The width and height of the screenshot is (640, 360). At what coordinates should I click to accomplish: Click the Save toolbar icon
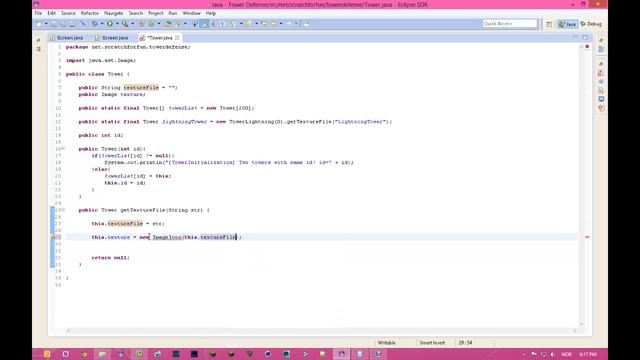pos(54,24)
